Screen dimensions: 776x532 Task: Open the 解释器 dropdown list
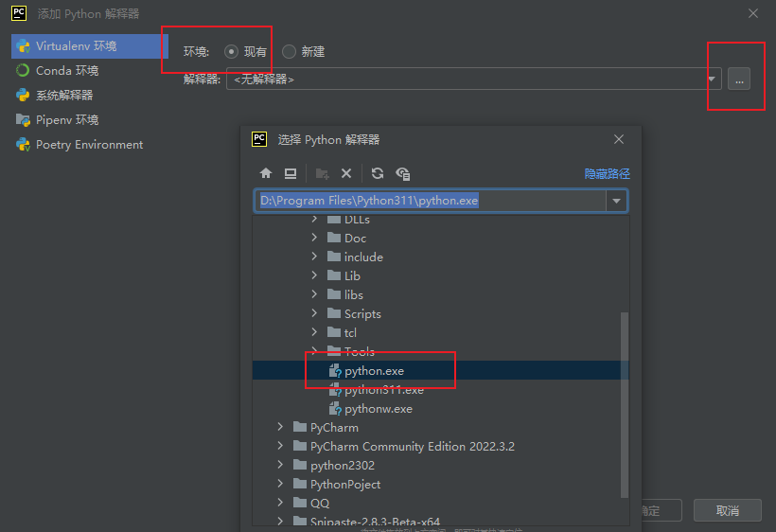pyautogui.click(x=712, y=79)
